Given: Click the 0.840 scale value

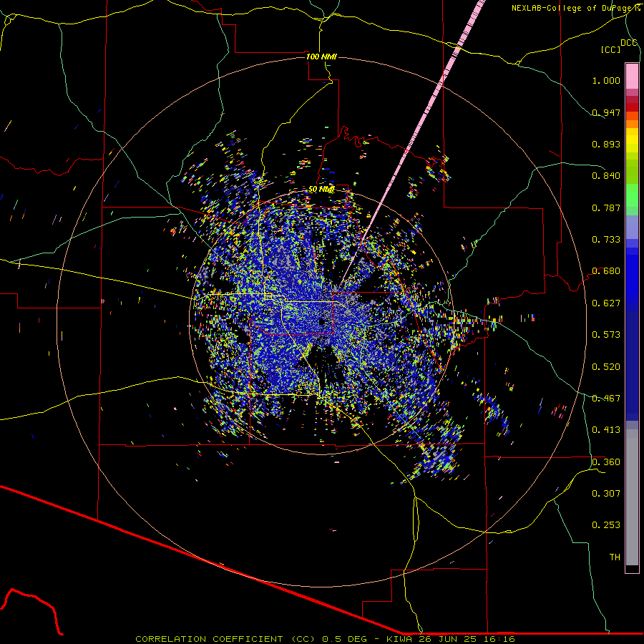Looking at the screenshot, I should pos(606,176).
